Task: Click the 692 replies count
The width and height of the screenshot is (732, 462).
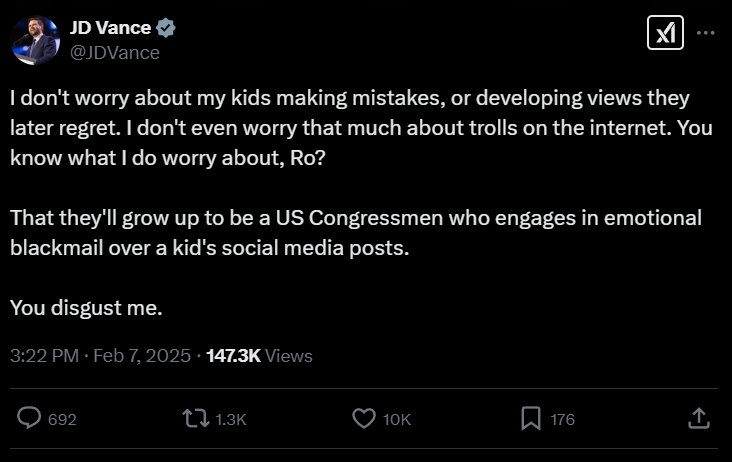Action: (62, 420)
